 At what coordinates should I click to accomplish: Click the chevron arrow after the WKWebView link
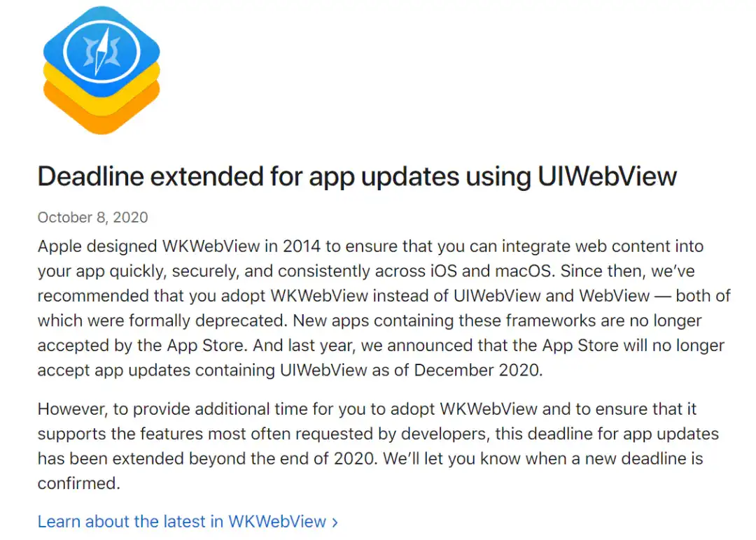click(335, 523)
